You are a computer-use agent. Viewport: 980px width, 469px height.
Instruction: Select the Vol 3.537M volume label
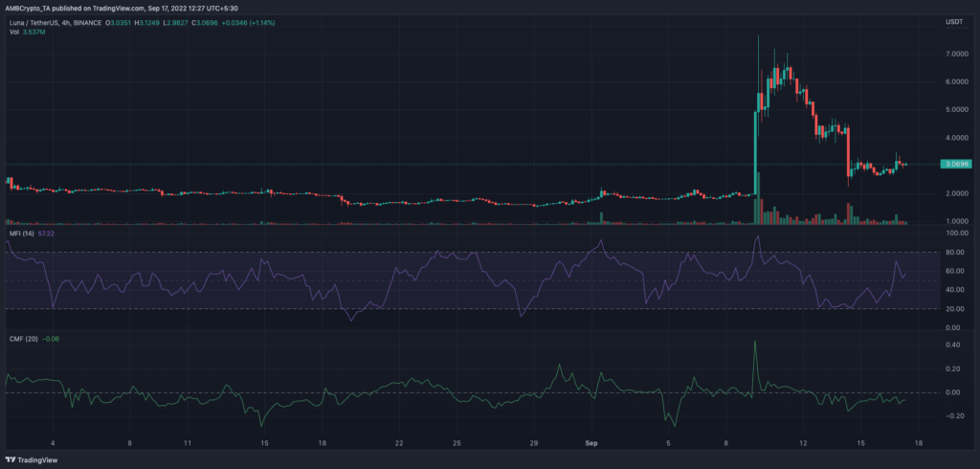click(25, 32)
